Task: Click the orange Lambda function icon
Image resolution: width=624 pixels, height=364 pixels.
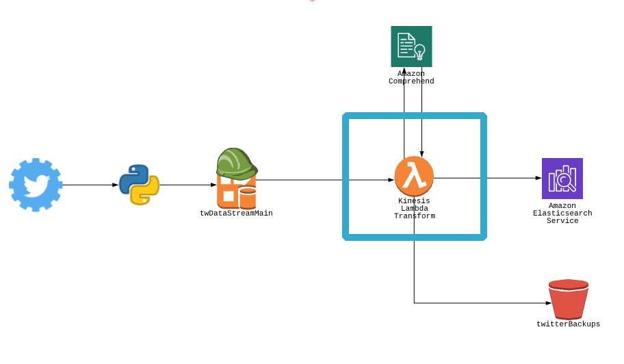Action: point(414,177)
